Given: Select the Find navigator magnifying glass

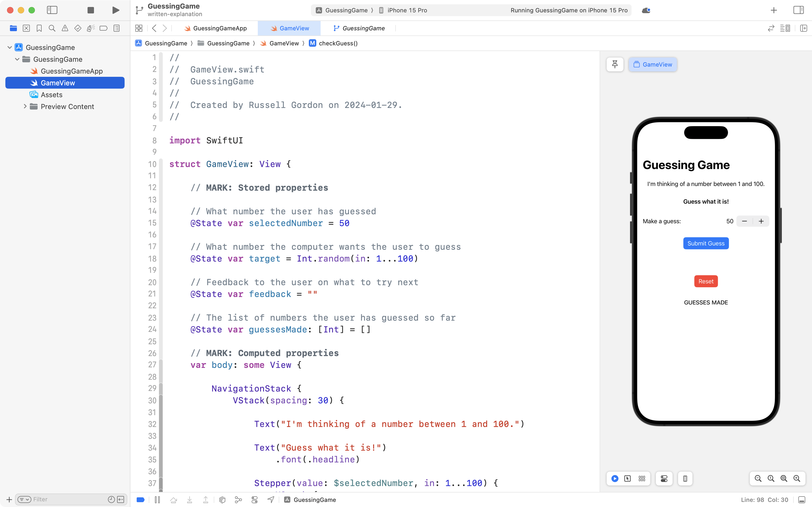Looking at the screenshot, I should pos(52,28).
